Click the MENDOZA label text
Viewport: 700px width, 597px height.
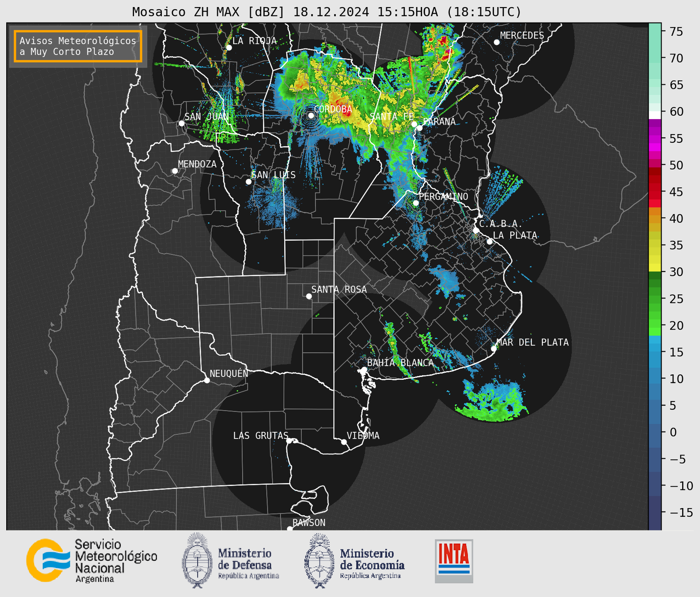(x=197, y=164)
